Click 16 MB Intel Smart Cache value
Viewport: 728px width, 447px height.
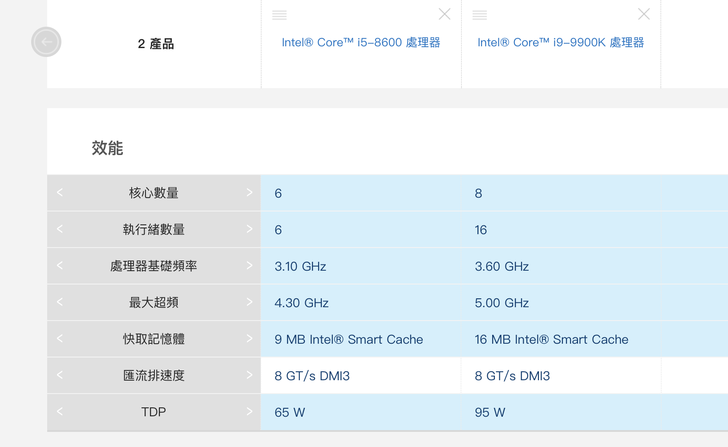(551, 339)
